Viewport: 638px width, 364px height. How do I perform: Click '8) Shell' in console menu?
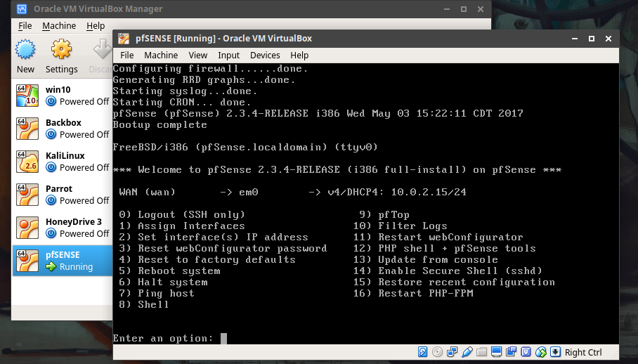(143, 304)
